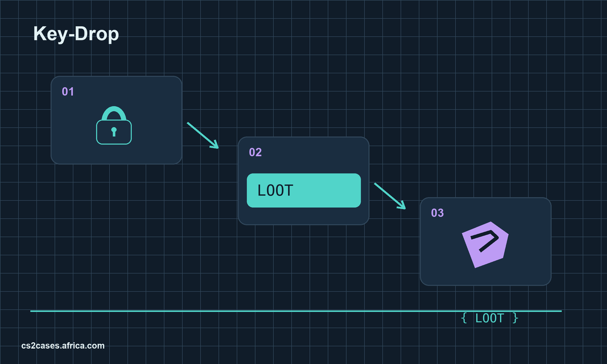Click the { LOOT } label

tap(490, 318)
